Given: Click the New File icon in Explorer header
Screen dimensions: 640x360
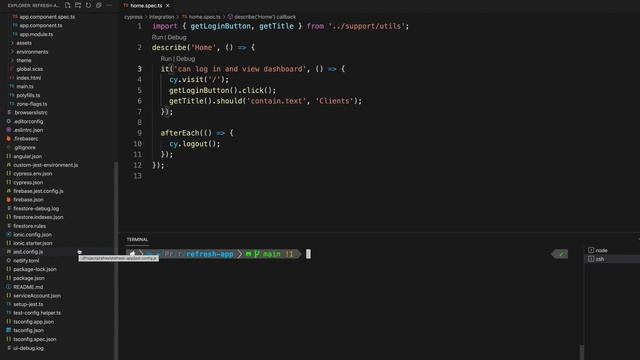Looking at the screenshot, I should pos(68,5).
